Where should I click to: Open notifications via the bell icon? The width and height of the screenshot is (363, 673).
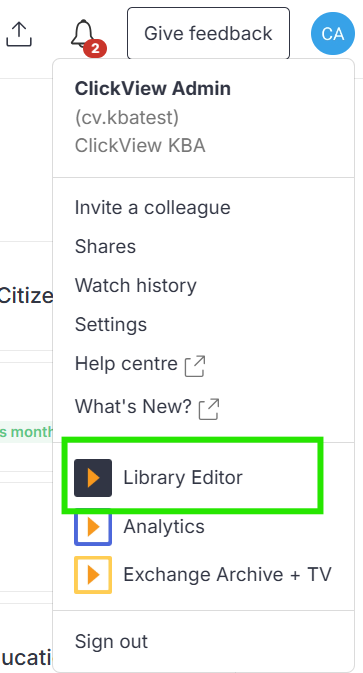pos(83,33)
